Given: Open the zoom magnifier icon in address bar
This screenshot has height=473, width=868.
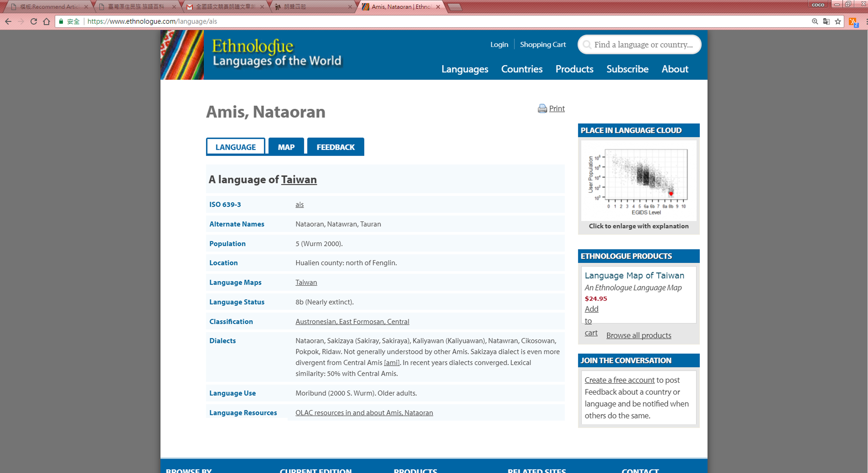Looking at the screenshot, I should click(x=815, y=22).
